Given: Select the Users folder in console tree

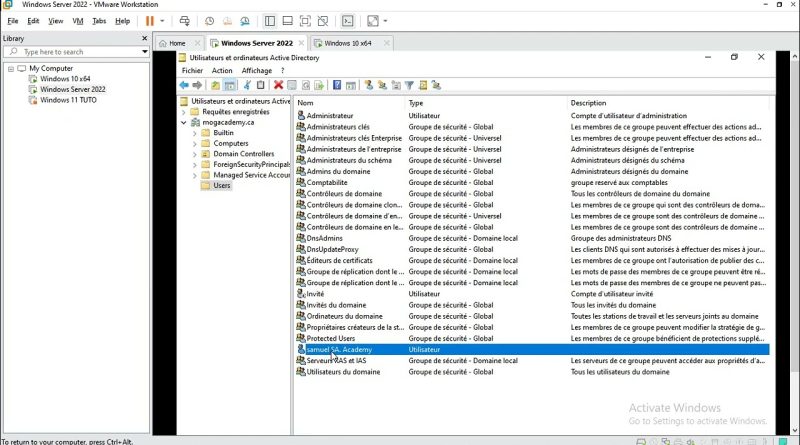Looking at the screenshot, I should click(x=221, y=185).
